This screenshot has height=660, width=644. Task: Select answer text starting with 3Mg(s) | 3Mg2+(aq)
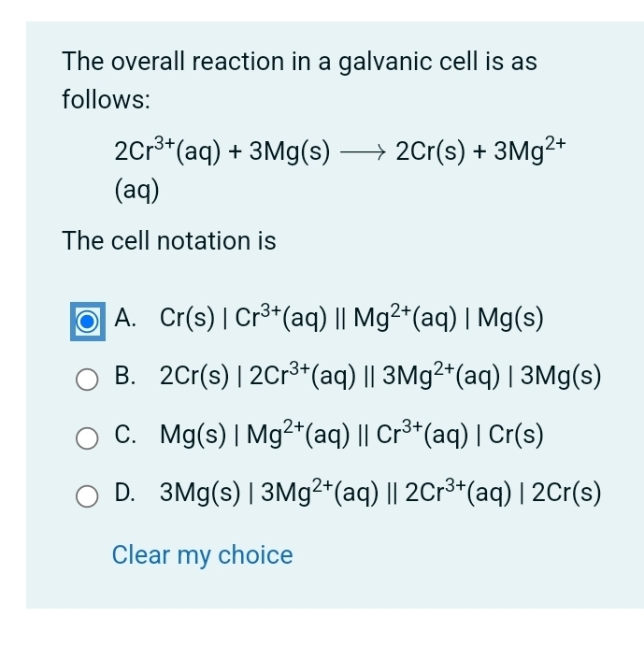tap(380, 492)
